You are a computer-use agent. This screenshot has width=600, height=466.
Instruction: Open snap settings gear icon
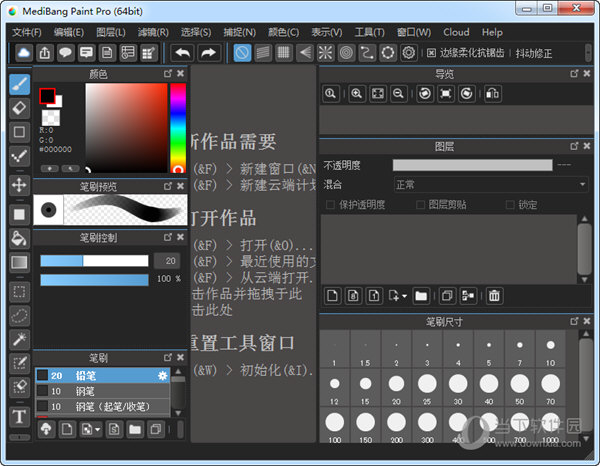tap(408, 52)
